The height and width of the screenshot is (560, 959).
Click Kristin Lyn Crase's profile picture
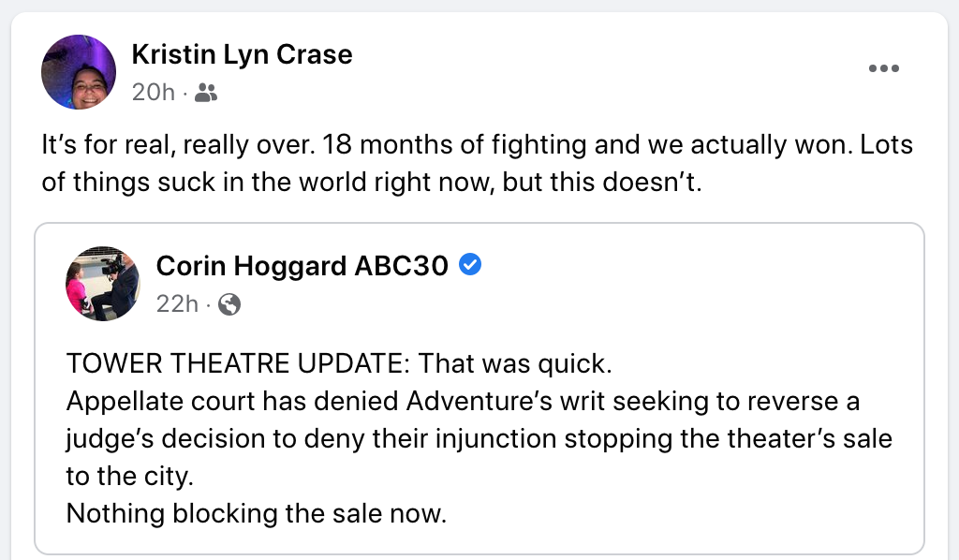click(79, 72)
